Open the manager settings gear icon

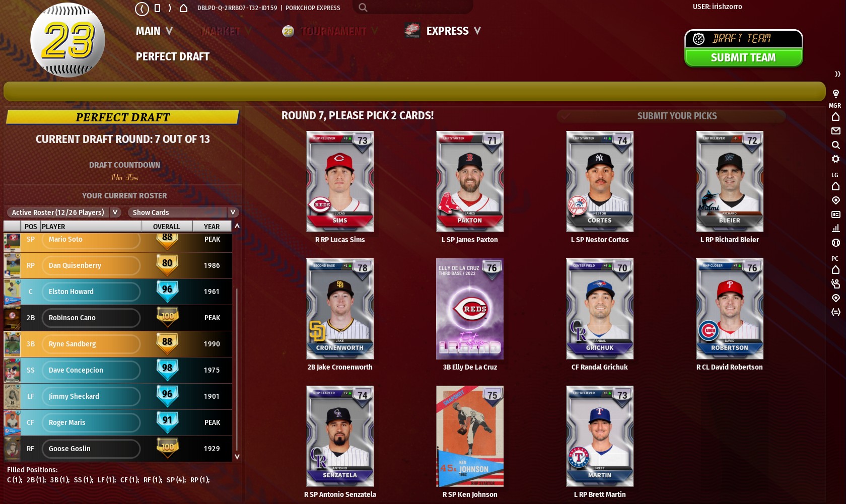[x=835, y=159]
